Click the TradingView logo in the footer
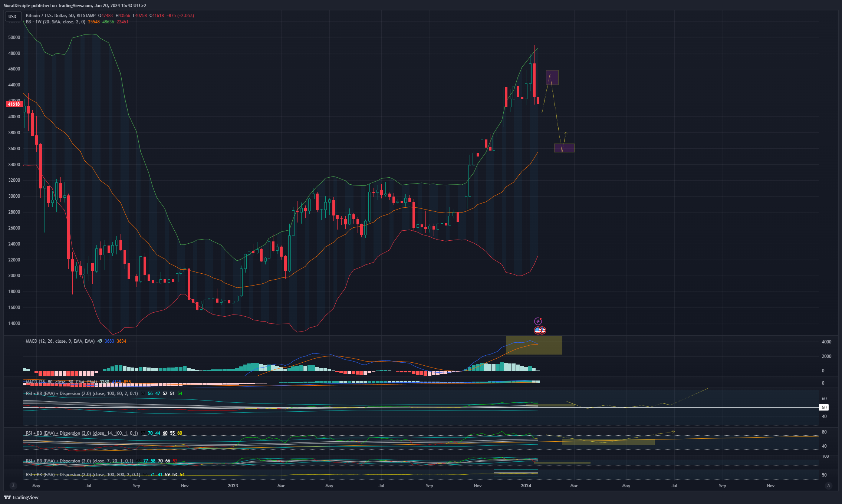This screenshot has height=504, width=842. coord(21,497)
